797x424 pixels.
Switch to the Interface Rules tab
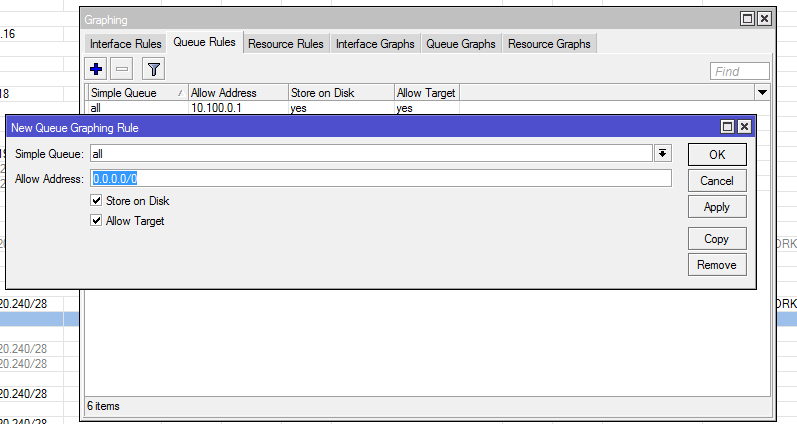(125, 44)
